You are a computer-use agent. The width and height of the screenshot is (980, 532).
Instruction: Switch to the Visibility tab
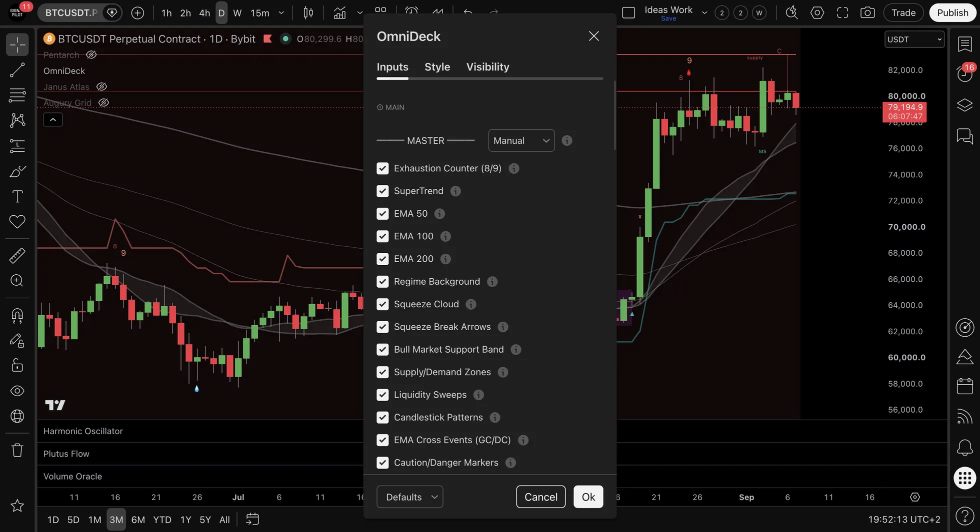pyautogui.click(x=487, y=67)
